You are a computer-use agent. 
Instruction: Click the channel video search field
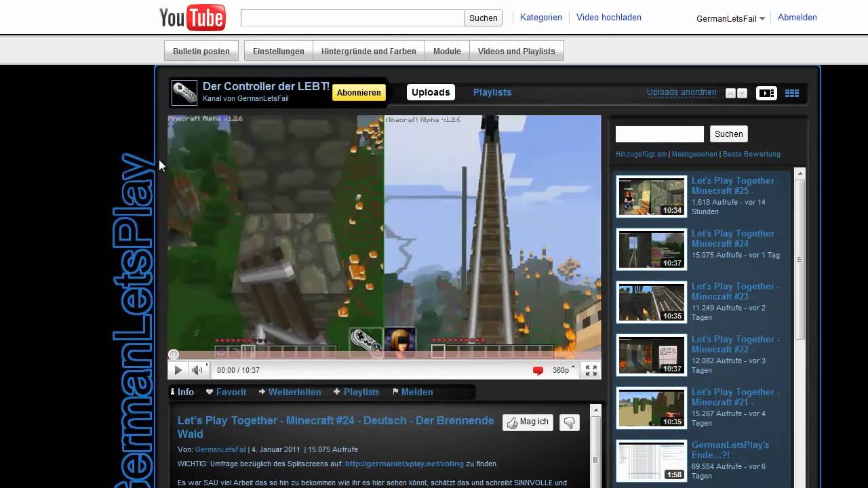coord(660,134)
